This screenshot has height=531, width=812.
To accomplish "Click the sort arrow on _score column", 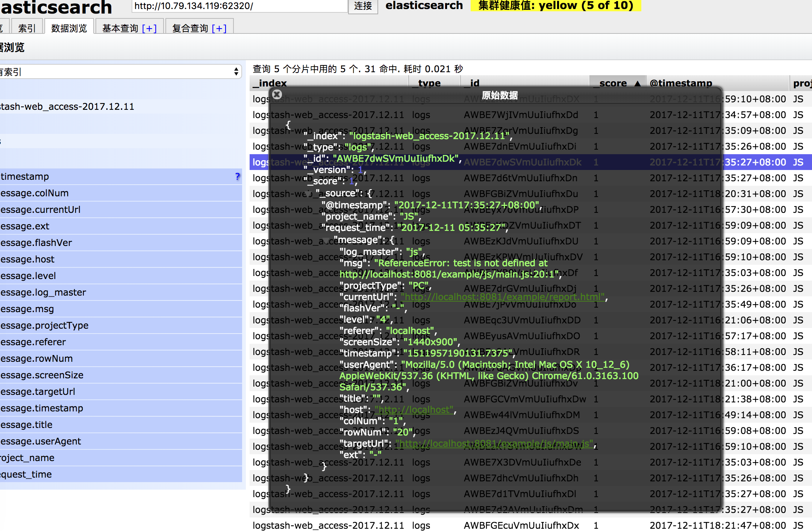I will pos(638,83).
